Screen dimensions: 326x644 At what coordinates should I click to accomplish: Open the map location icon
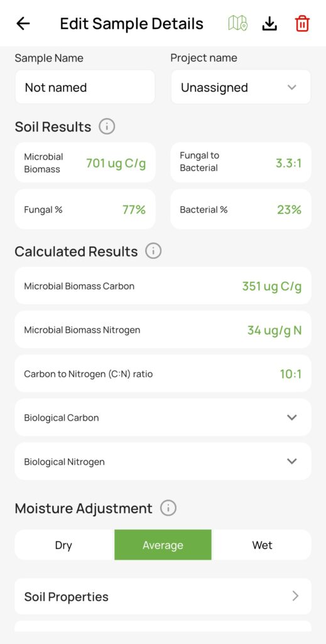(237, 23)
